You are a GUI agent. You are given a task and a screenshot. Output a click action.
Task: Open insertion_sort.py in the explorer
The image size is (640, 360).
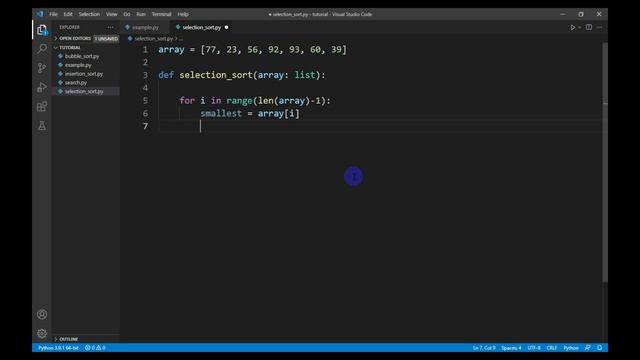84,74
